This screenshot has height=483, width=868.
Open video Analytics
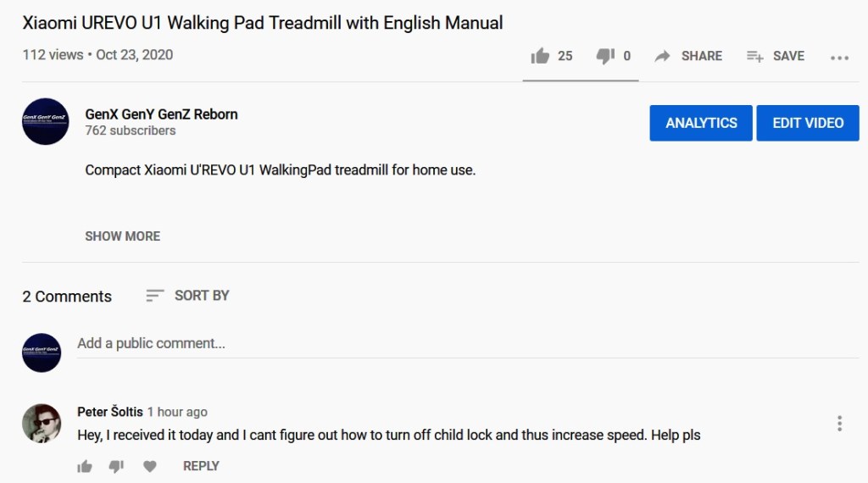pyautogui.click(x=701, y=123)
